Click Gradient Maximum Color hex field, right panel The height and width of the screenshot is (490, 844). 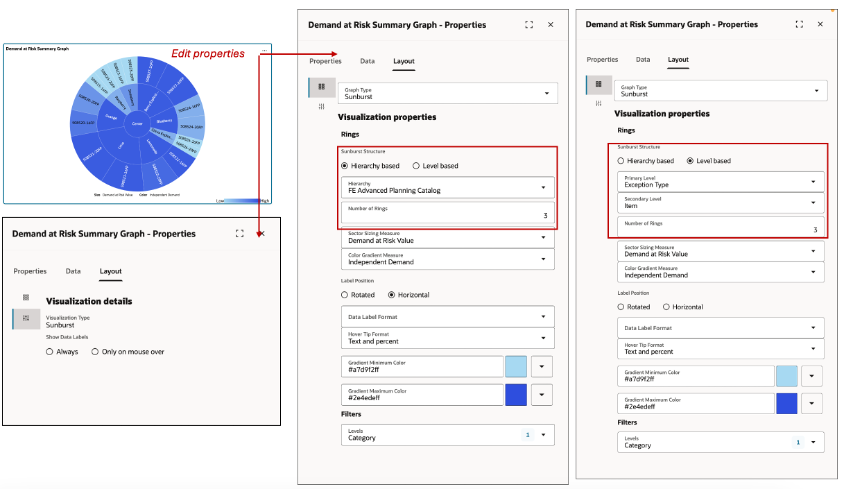696,403
